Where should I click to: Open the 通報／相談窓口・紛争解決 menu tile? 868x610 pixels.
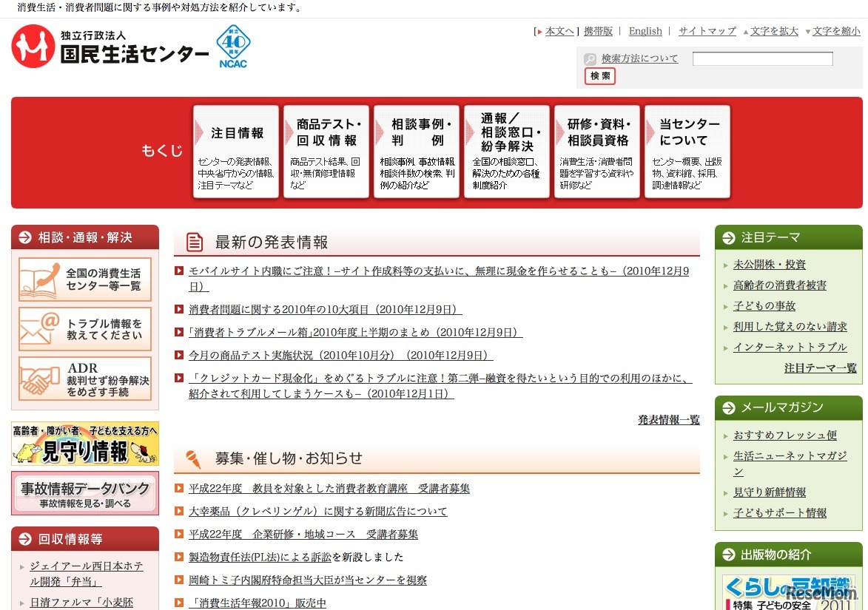pyautogui.click(x=506, y=152)
